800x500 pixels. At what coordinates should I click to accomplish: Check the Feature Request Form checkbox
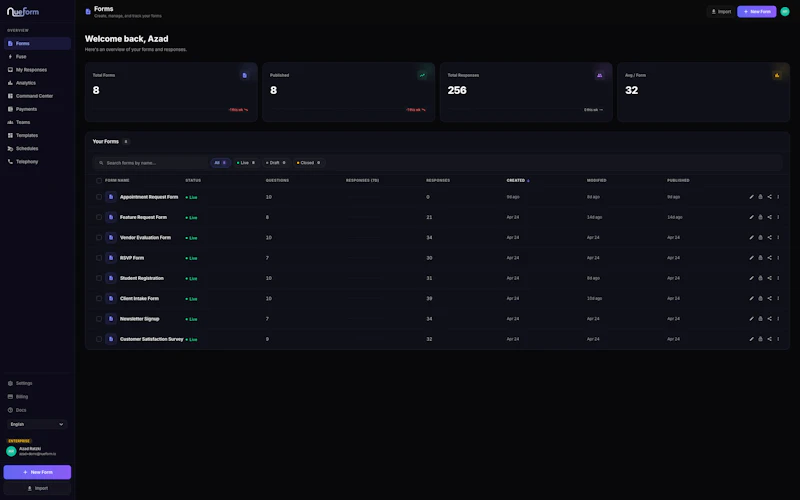(x=99, y=217)
